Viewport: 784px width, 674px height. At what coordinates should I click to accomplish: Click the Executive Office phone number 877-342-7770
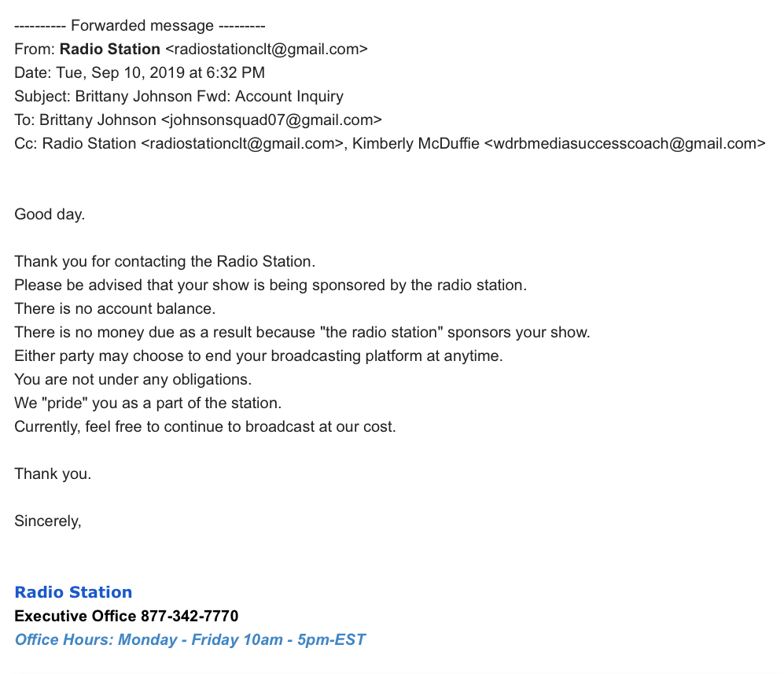click(190, 616)
